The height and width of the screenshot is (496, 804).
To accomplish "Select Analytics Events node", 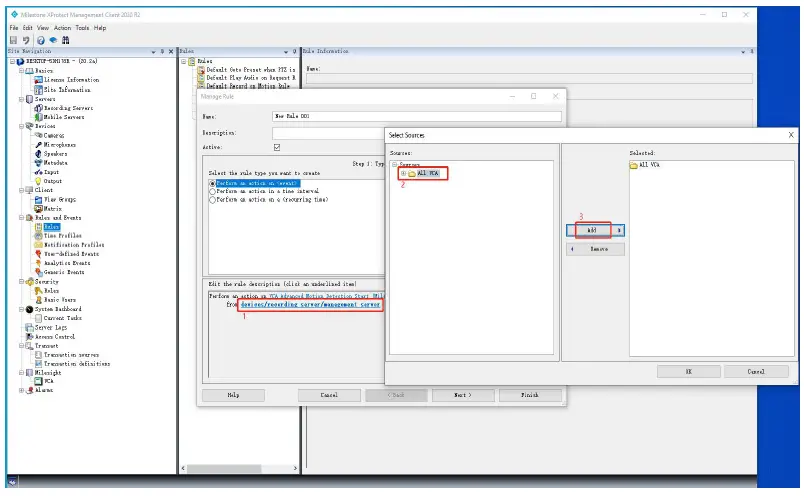I will pos(67,263).
